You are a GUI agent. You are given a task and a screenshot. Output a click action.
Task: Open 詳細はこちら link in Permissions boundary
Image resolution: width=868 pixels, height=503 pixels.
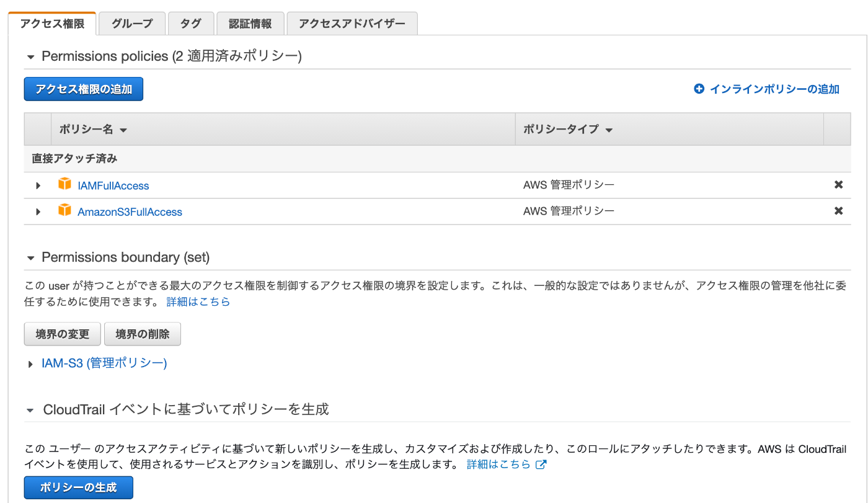pyautogui.click(x=198, y=302)
